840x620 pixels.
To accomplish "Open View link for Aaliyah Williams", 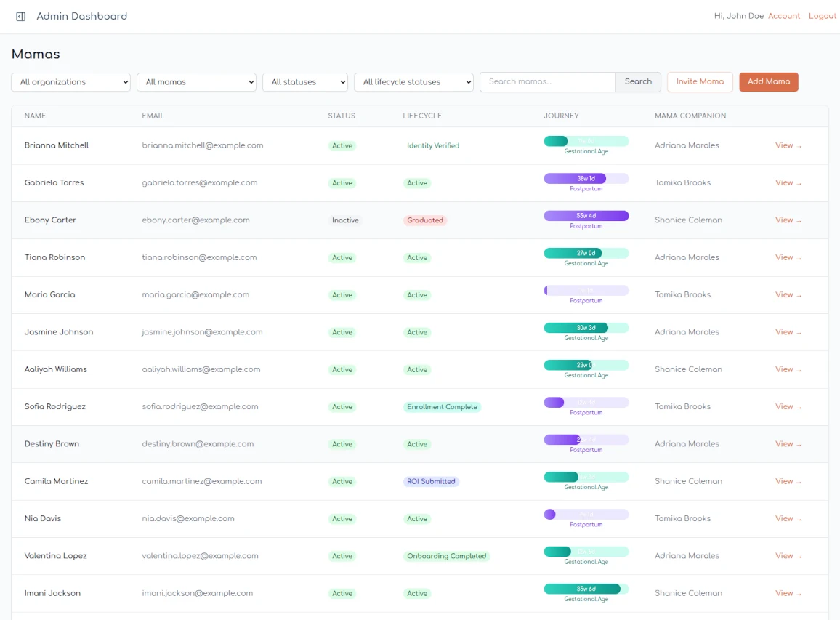I will tap(788, 370).
